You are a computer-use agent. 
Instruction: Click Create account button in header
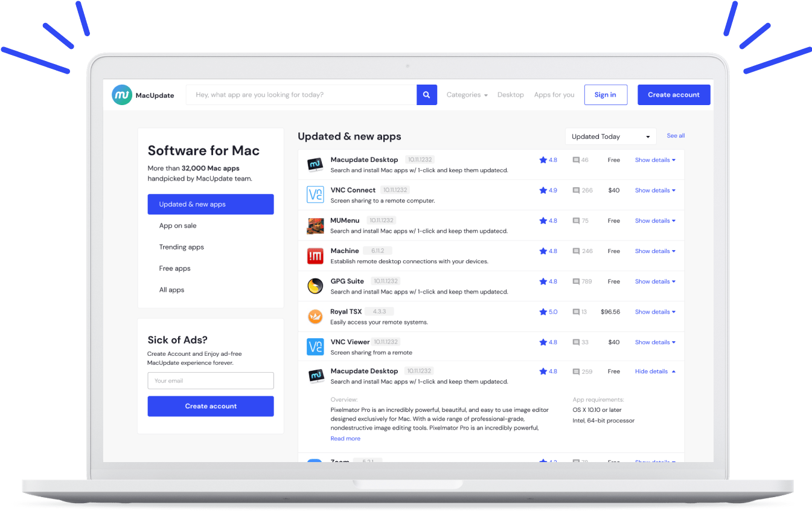click(674, 95)
